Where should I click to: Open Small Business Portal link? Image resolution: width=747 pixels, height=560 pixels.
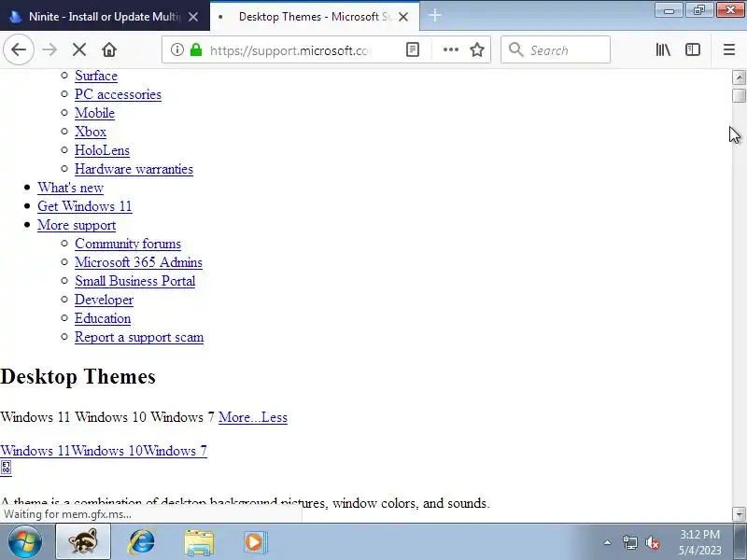pyautogui.click(x=134, y=281)
